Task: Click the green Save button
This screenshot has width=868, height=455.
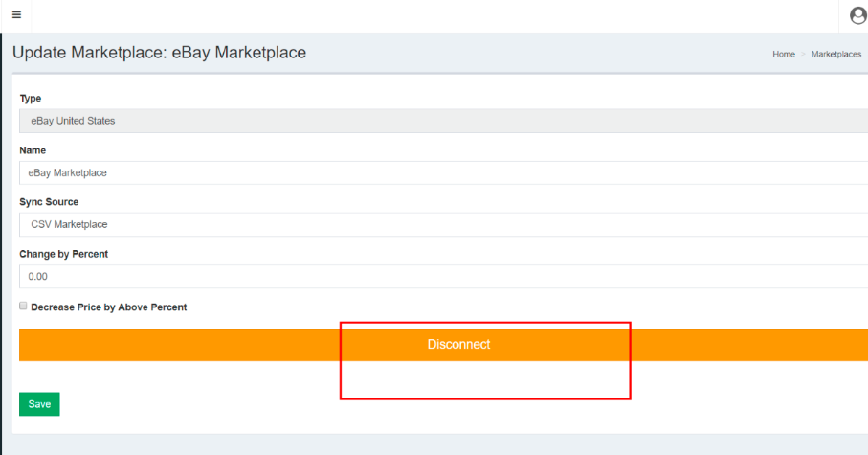Action: 39,404
